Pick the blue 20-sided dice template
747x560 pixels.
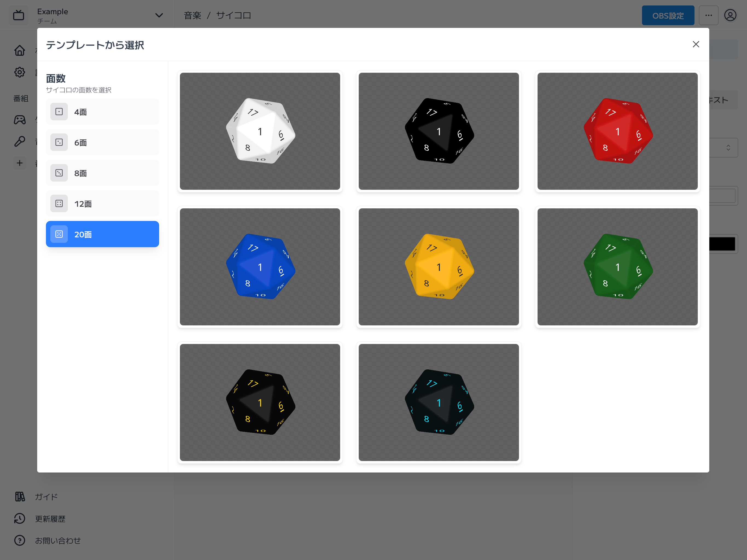tap(260, 267)
